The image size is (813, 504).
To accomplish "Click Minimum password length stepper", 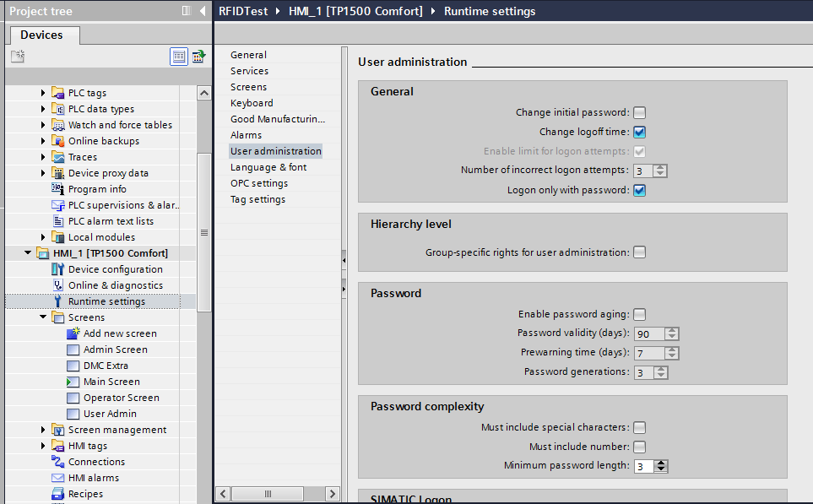I will [661, 467].
